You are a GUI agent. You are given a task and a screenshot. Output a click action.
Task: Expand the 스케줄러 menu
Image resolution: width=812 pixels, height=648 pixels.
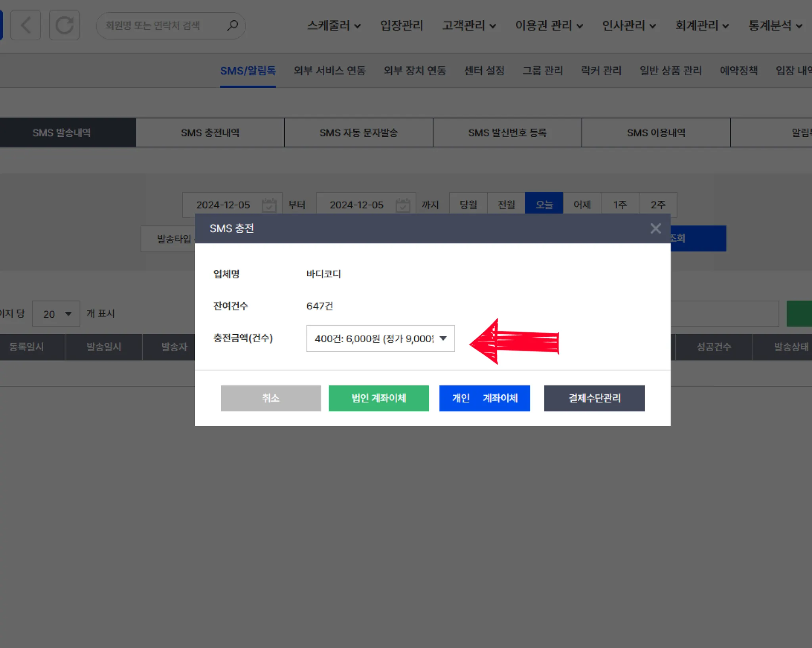(333, 26)
